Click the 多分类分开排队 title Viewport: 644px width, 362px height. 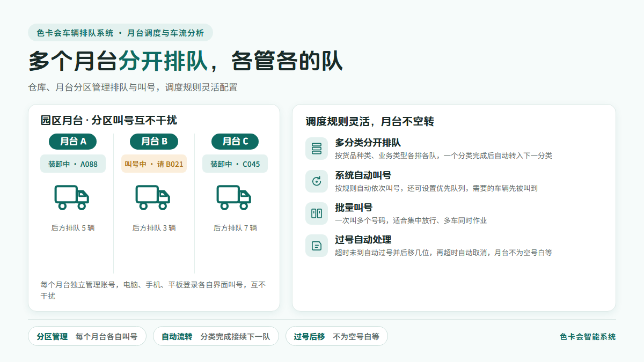368,143
